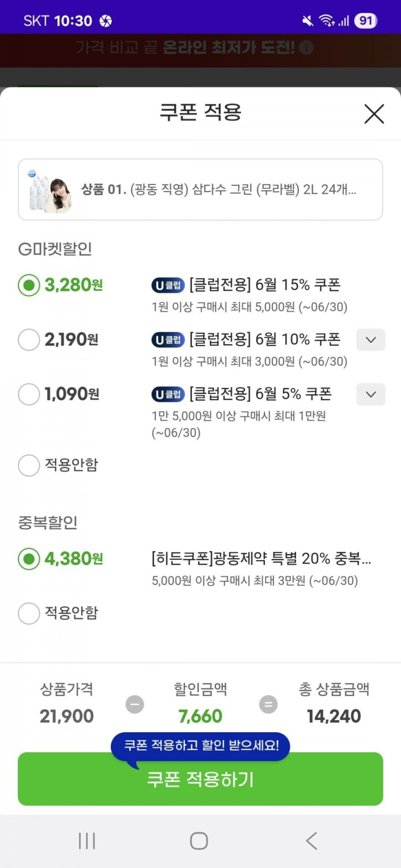Tap the Android recent apps icon
Image resolution: width=401 pixels, height=868 pixels.
coord(87,841)
